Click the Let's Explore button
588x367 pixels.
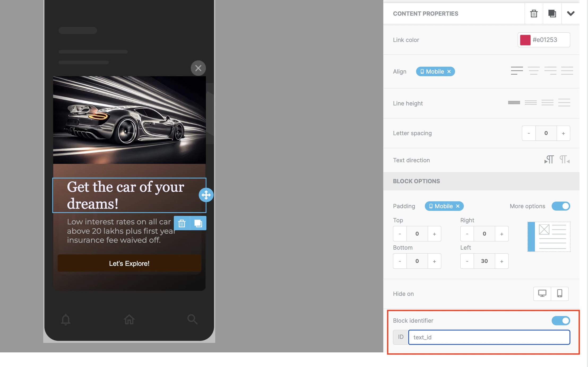pyautogui.click(x=129, y=263)
